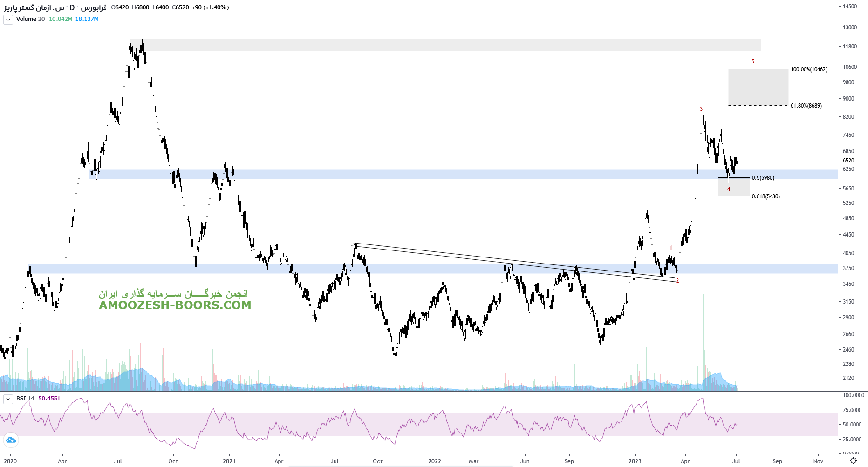The width and height of the screenshot is (868, 467).
Task: Click current price 6520 on price axis
Action: tap(848, 161)
